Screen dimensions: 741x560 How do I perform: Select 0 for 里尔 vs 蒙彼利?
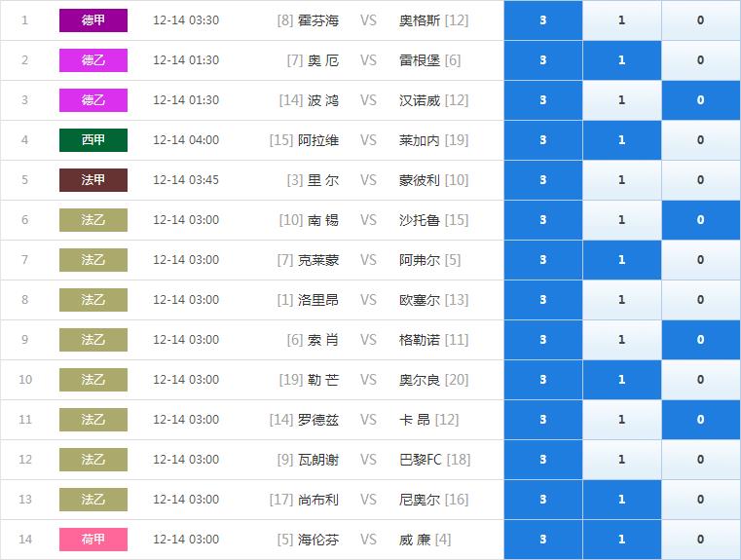(701, 180)
